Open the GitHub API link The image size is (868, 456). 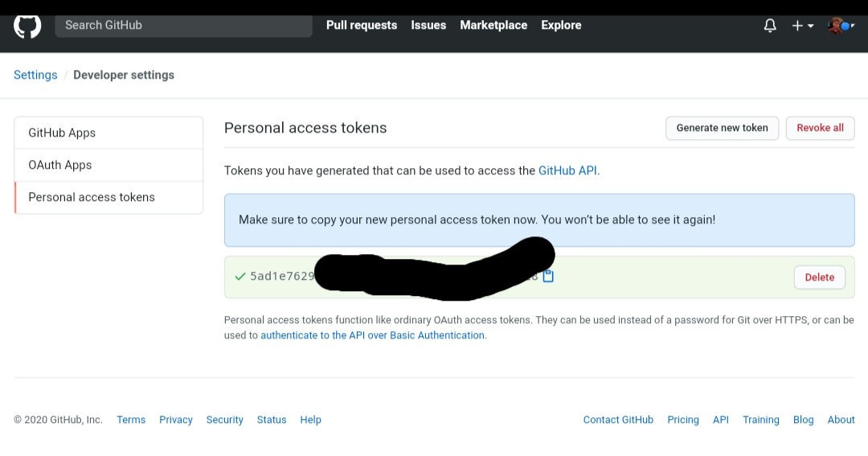(567, 170)
